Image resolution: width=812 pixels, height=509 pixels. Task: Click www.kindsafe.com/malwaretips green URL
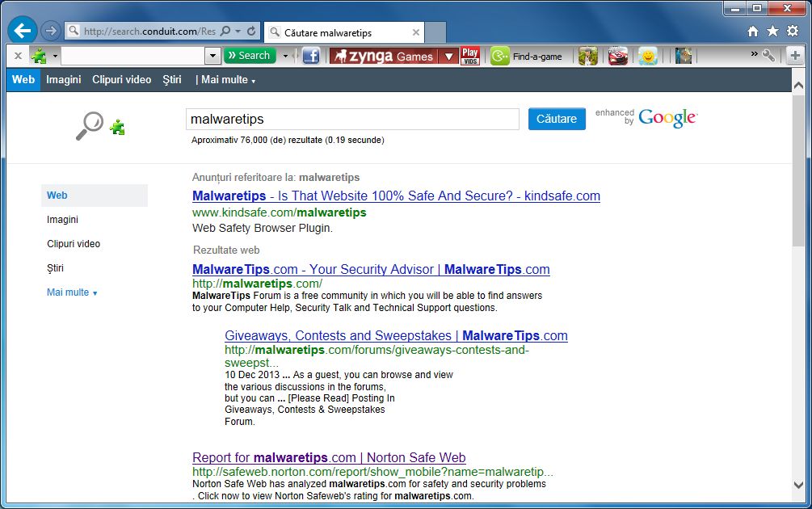click(279, 212)
